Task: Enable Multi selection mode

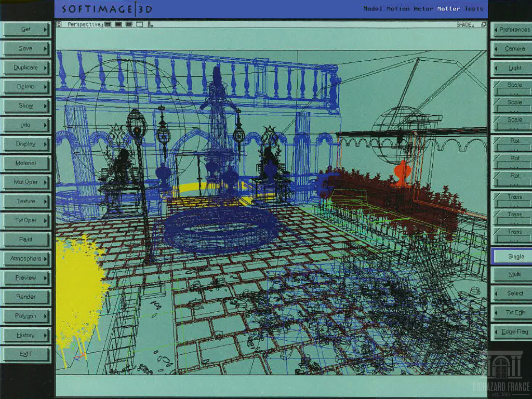Action: [512, 274]
